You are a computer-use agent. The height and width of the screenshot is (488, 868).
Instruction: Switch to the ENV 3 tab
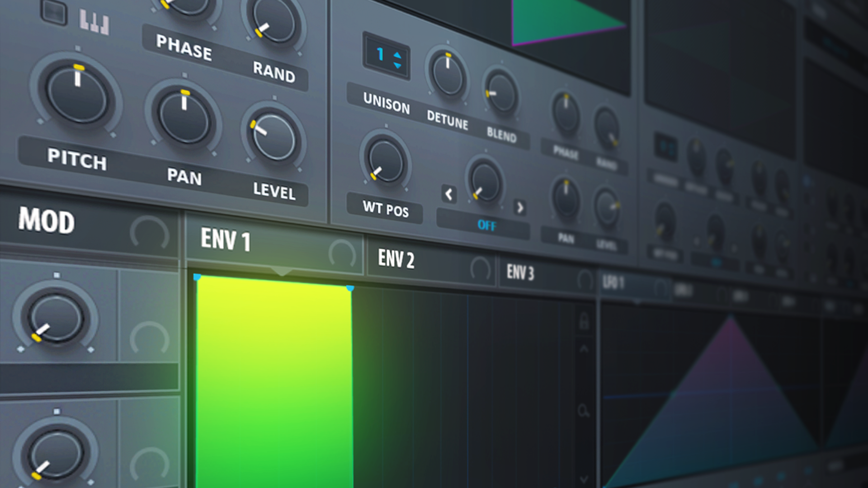(547, 275)
